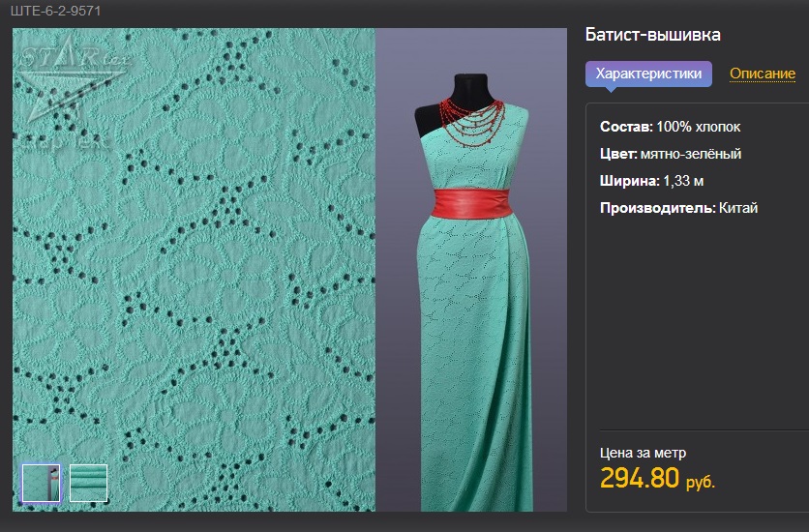809x532 pixels.
Task: Click the Состав: 100% хлопок line
Action: coord(670,127)
